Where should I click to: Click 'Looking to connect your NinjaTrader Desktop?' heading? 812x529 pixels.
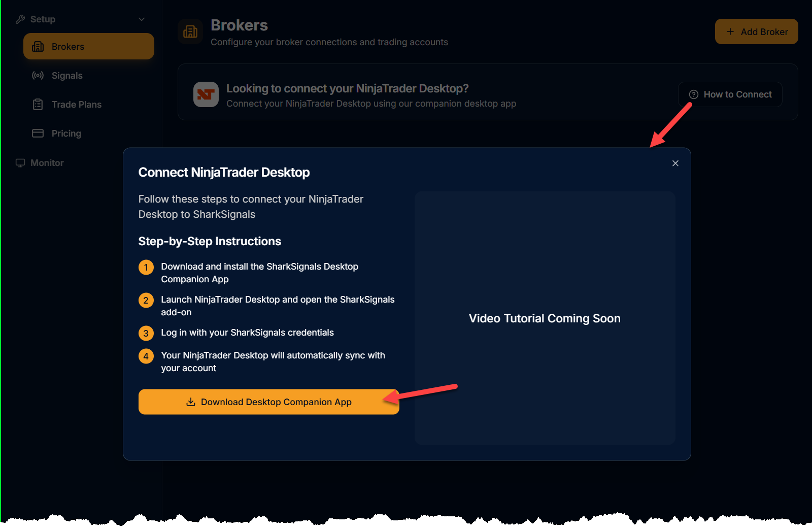click(348, 88)
